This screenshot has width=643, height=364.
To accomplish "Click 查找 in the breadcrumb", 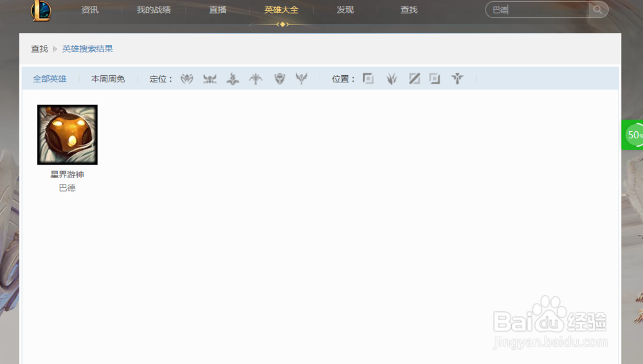I will click(x=39, y=49).
